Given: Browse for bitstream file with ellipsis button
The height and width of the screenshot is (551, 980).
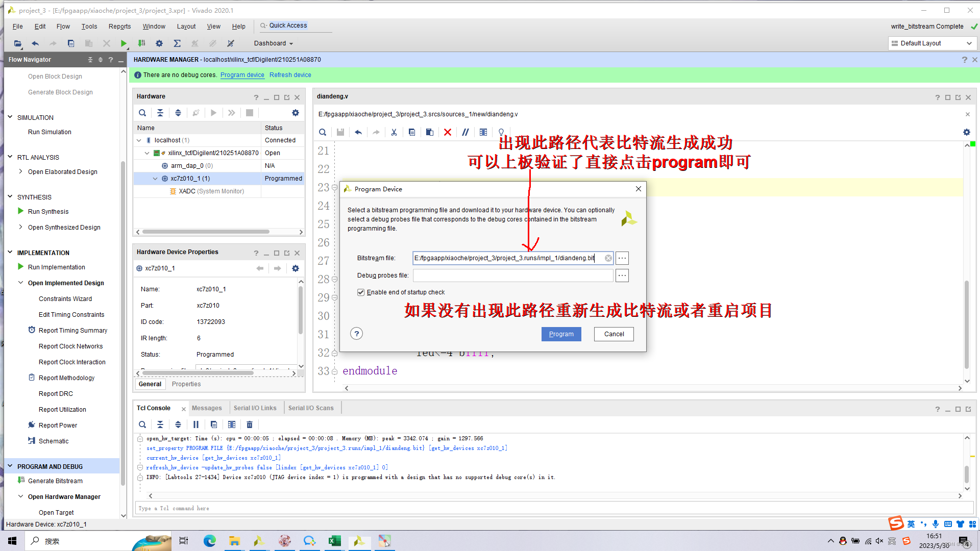Looking at the screenshot, I should pyautogui.click(x=622, y=258).
